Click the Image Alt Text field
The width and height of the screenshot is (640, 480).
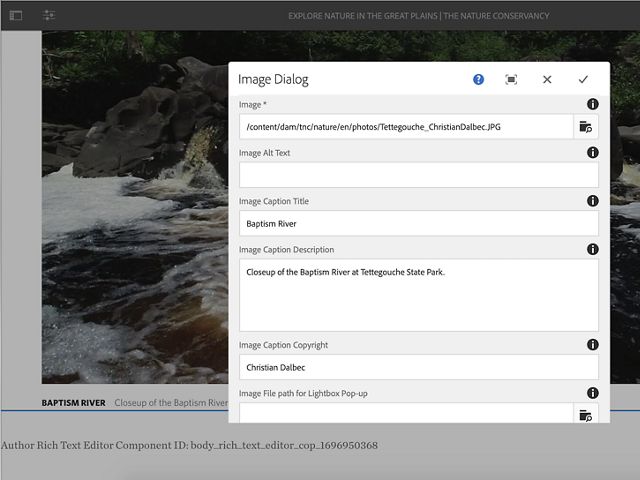pos(418,175)
